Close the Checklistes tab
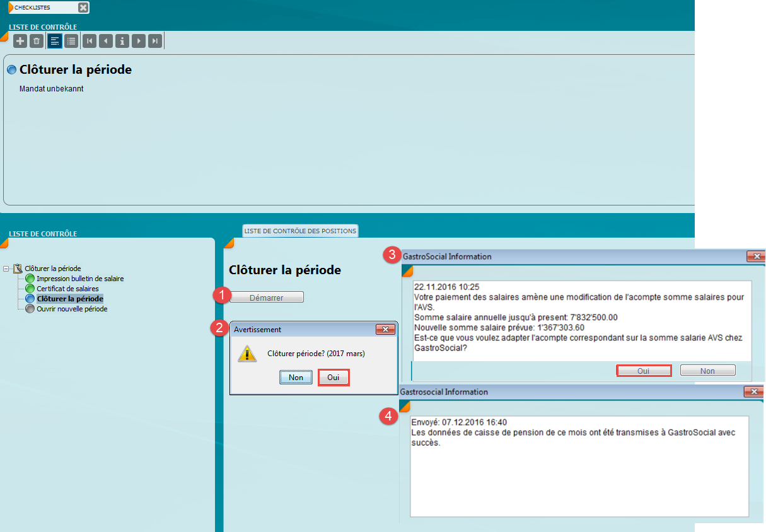This screenshot has width=766, height=532. pyautogui.click(x=83, y=8)
